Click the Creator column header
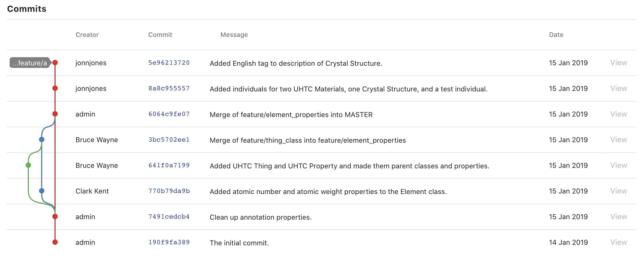 coord(87,34)
